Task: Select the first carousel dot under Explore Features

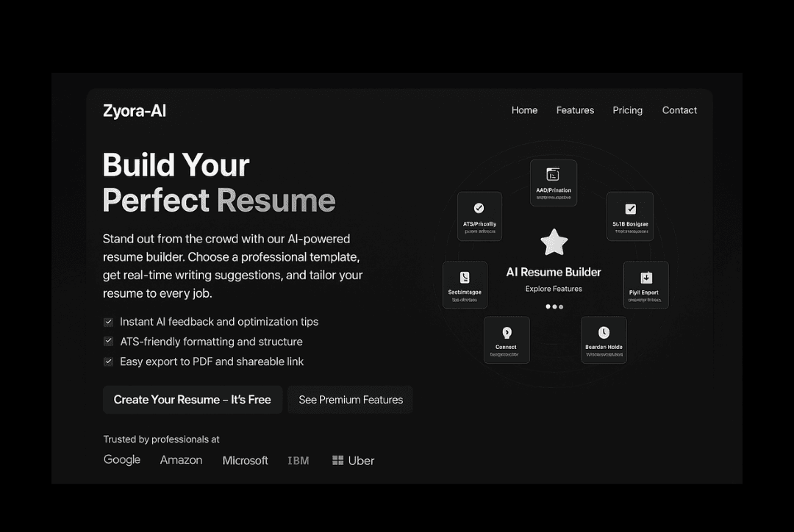Action: click(x=548, y=306)
